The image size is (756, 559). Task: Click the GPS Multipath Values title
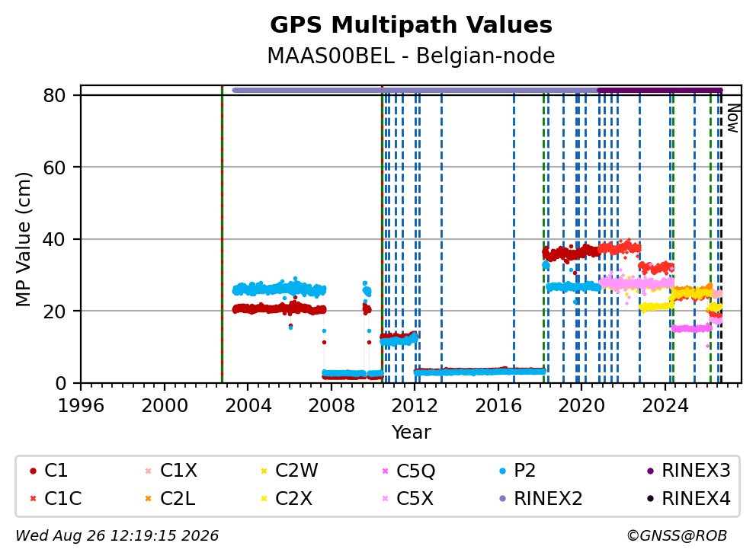click(411, 25)
